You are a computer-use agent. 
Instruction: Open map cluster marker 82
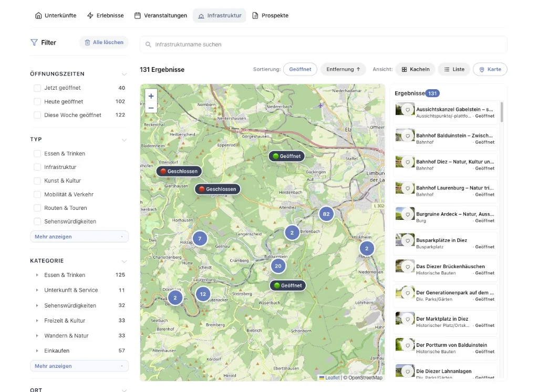tap(326, 214)
